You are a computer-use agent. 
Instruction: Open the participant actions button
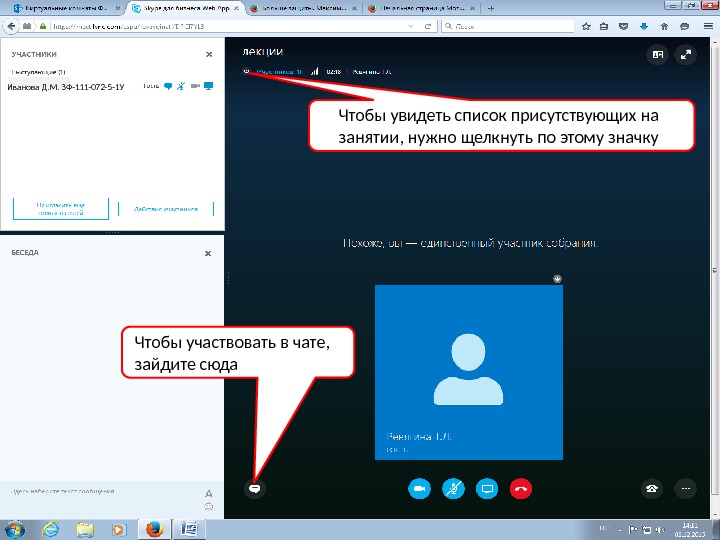coord(166,209)
